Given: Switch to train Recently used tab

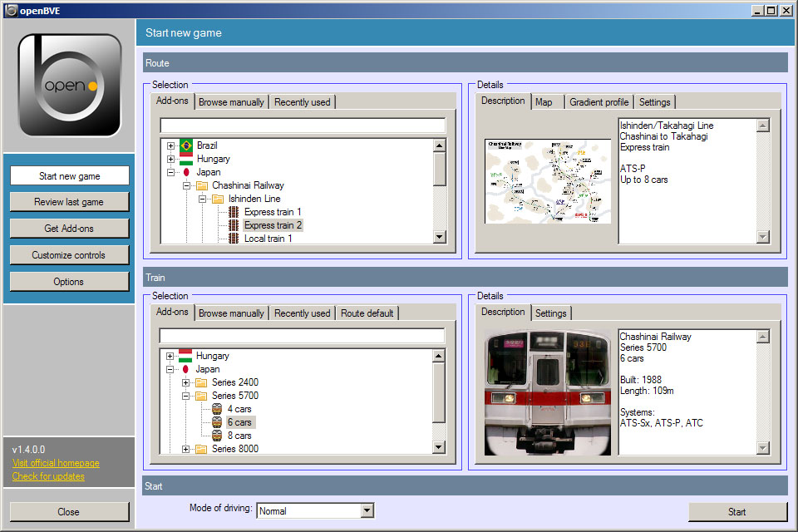Looking at the screenshot, I should coord(303,313).
